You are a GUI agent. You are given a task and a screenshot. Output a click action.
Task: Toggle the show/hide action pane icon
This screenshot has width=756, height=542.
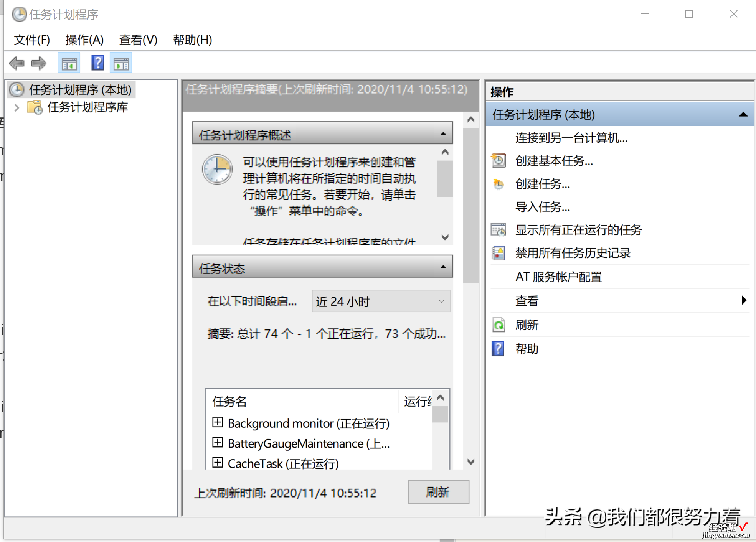121,63
